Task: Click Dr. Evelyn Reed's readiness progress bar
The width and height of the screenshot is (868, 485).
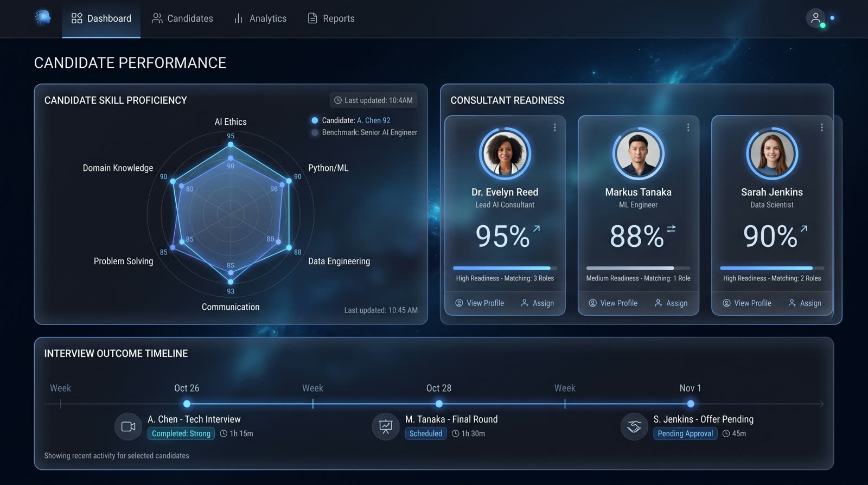Action: tap(505, 268)
